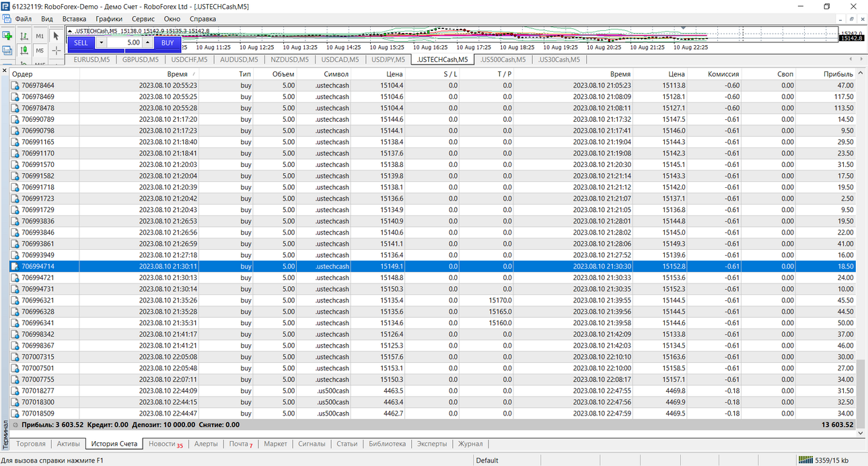Image resolution: width=868 pixels, height=466 pixels.
Task: Switch to the M5 timeframe button
Action: click(x=40, y=51)
